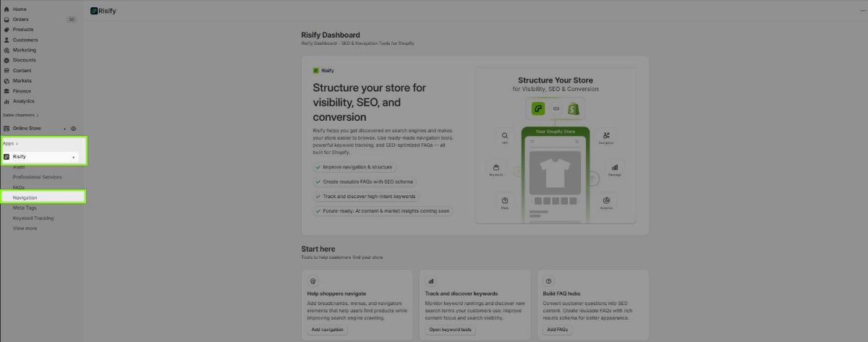Viewport: 868px width, 342px height.
Task: Open Products via its tag icon
Action: pos(7,30)
